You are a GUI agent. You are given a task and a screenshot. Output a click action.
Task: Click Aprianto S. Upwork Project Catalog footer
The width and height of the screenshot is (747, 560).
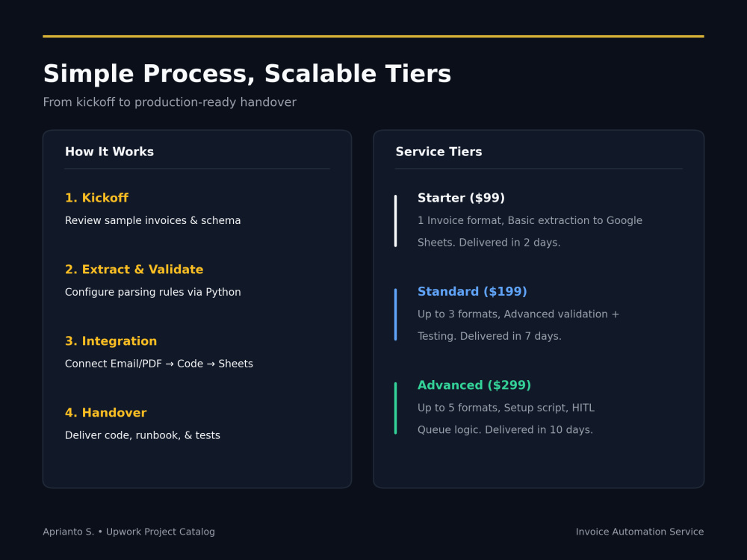point(128,532)
